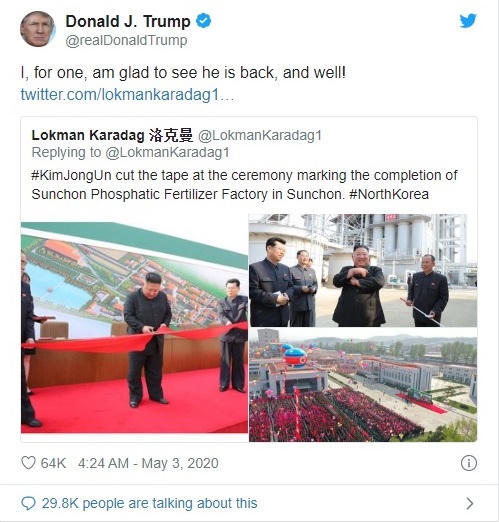Open the photo of men laughing at factory
Viewport: 499px width, 522px height.
click(363, 270)
